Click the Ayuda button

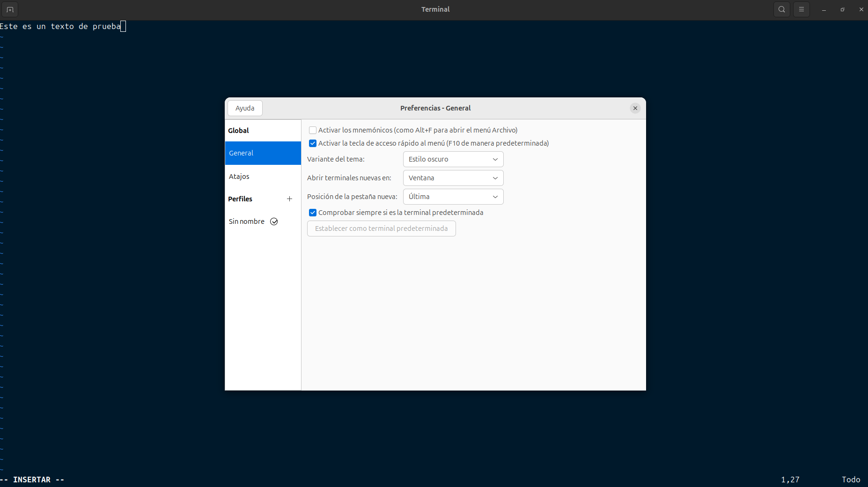(x=245, y=108)
